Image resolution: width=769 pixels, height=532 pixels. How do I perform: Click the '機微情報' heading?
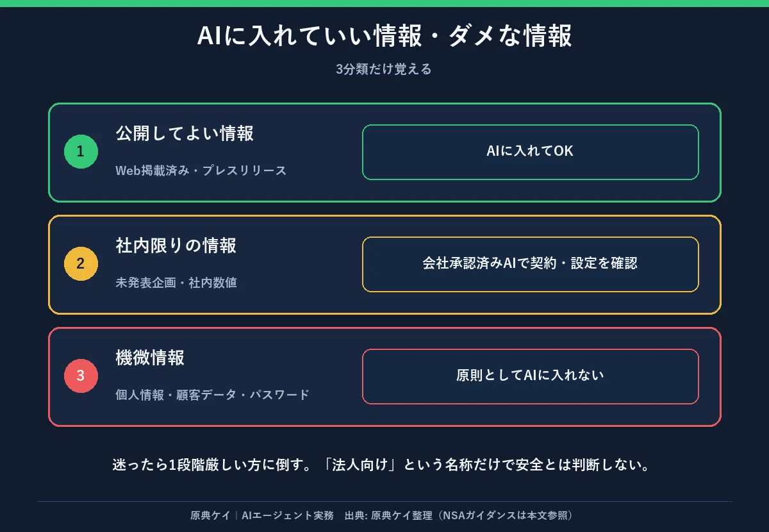[x=150, y=358]
